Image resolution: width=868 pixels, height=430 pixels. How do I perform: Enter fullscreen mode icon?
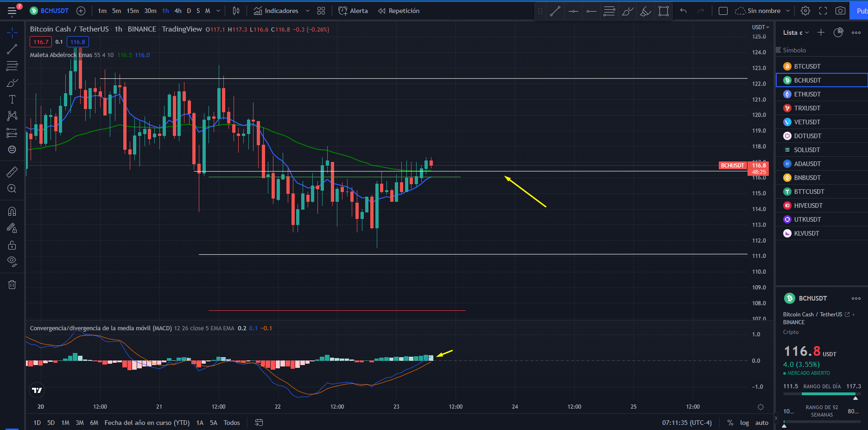[x=823, y=11]
